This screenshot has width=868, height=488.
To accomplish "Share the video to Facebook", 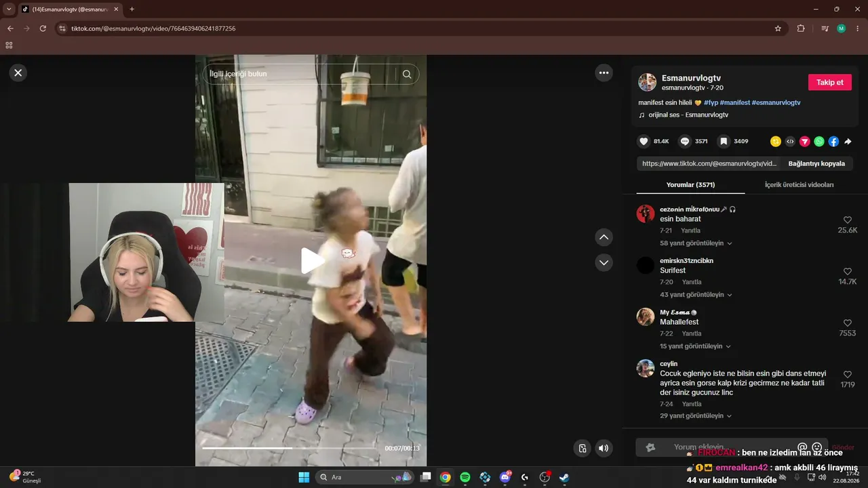I will 833,142.
